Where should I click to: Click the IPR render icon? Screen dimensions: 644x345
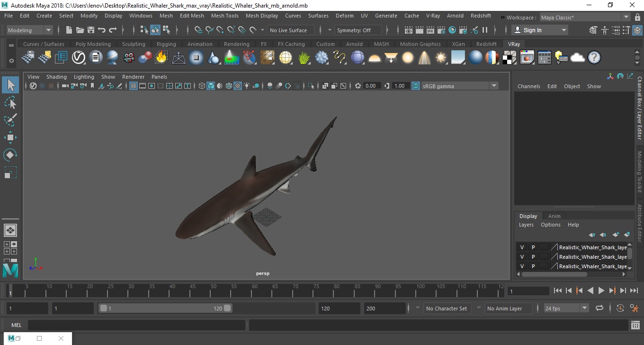tap(430, 30)
